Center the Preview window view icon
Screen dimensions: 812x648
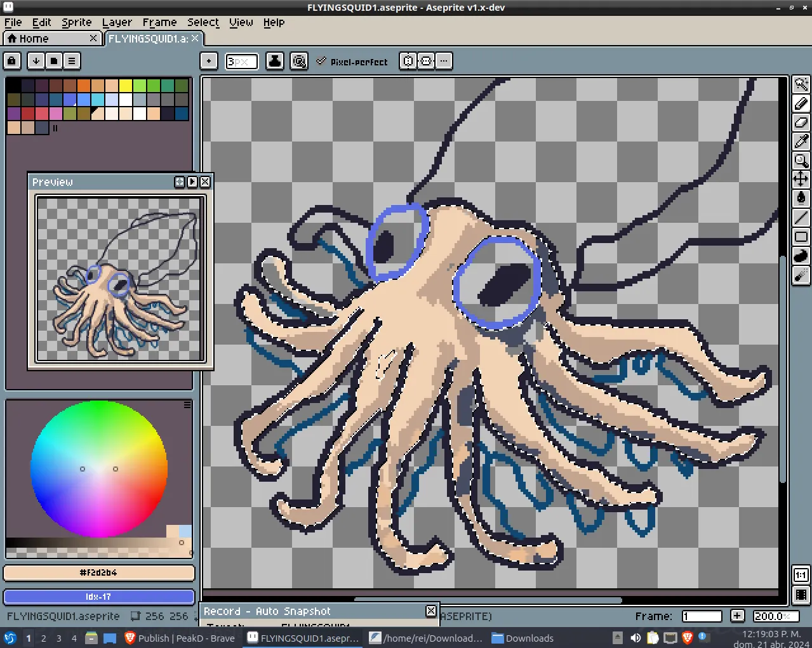[180, 182]
